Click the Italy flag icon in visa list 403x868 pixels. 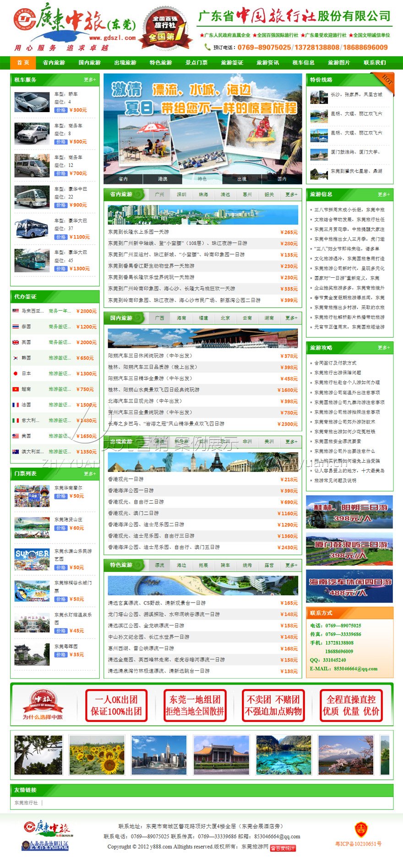coord(16,420)
